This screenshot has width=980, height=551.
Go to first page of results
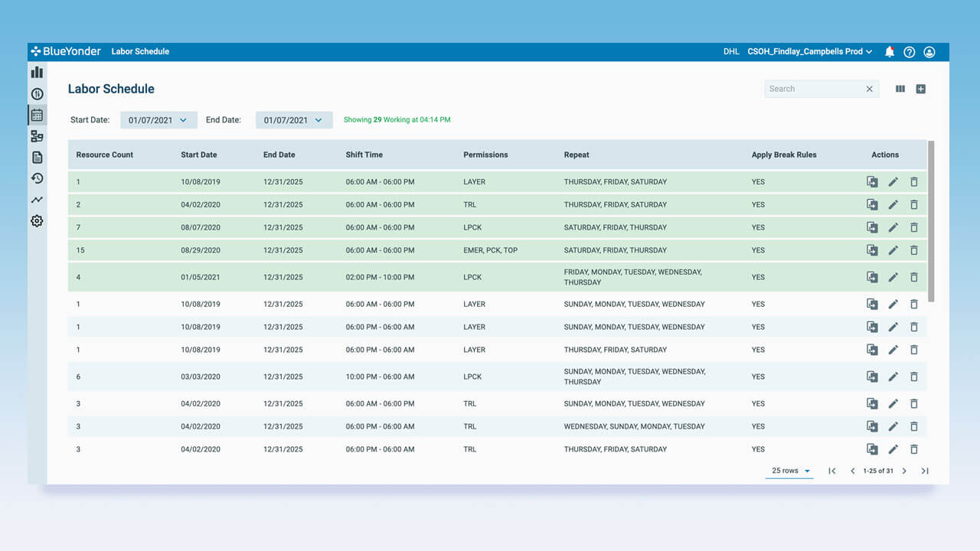coord(832,471)
